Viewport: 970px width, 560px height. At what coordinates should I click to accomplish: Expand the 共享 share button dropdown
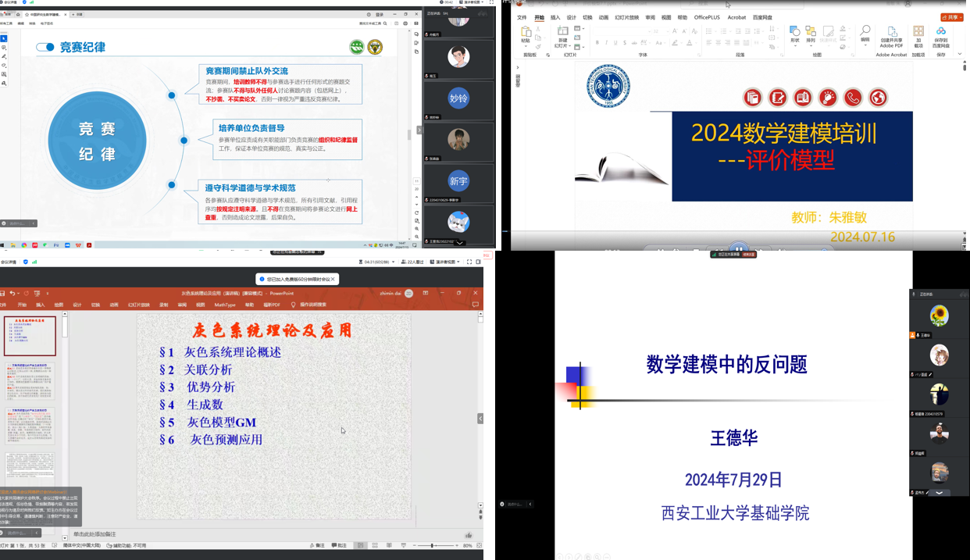click(952, 17)
